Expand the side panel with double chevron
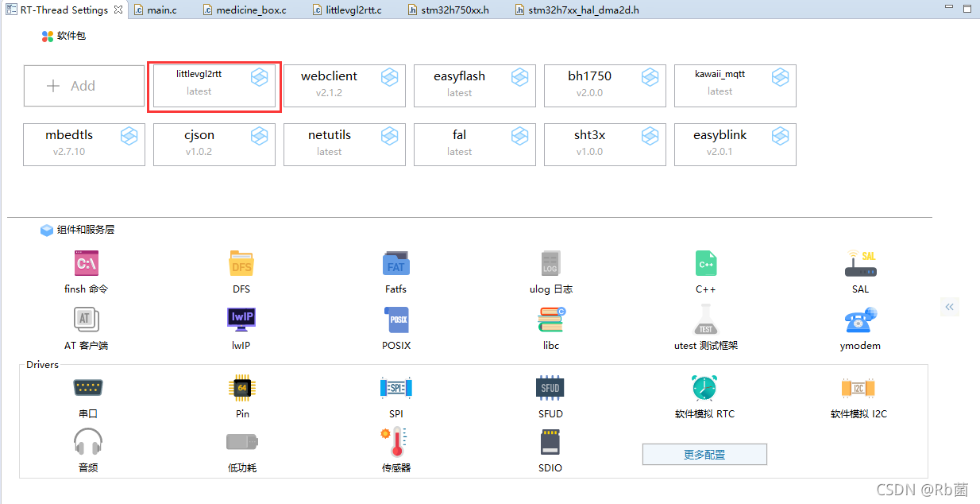This screenshot has height=504, width=980. 950,307
